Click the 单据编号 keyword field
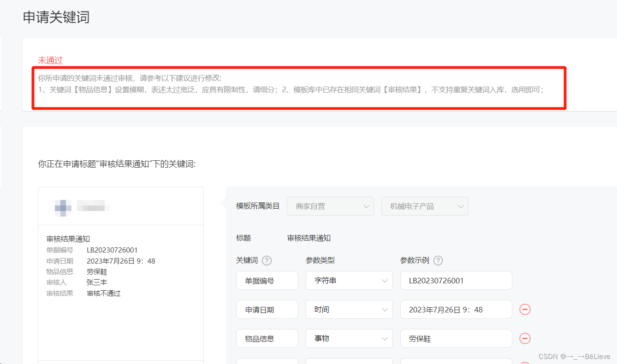This screenshot has height=364, width=617. pyautogui.click(x=267, y=280)
